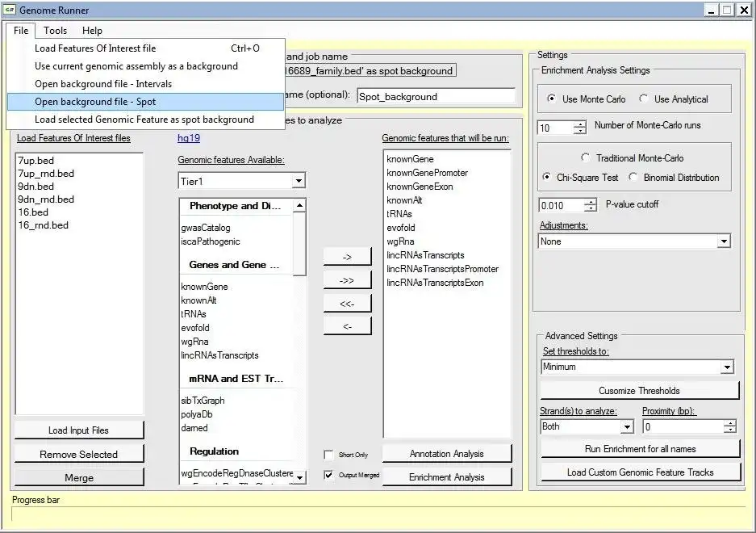The image size is (756, 533).
Task: Click the Cusomize Thresholds button
Action: (639, 391)
